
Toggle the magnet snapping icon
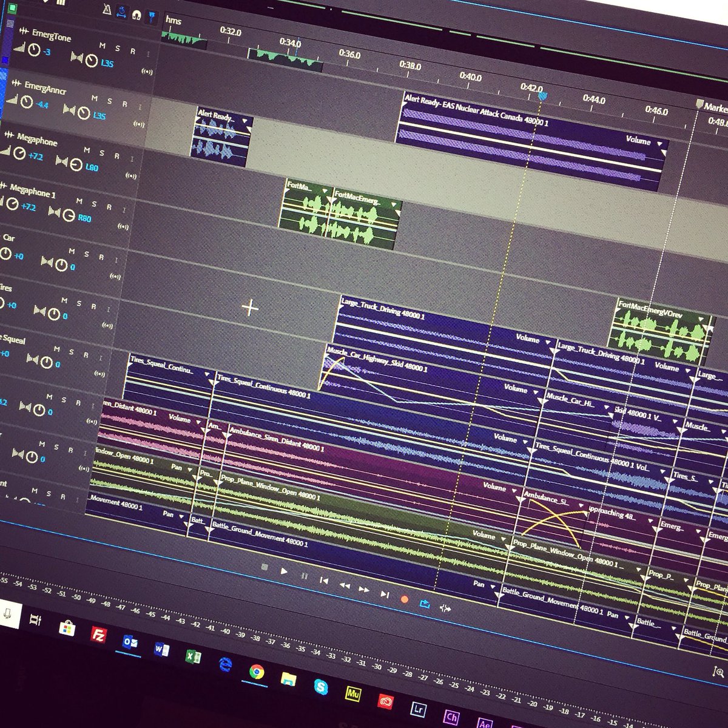(x=135, y=15)
